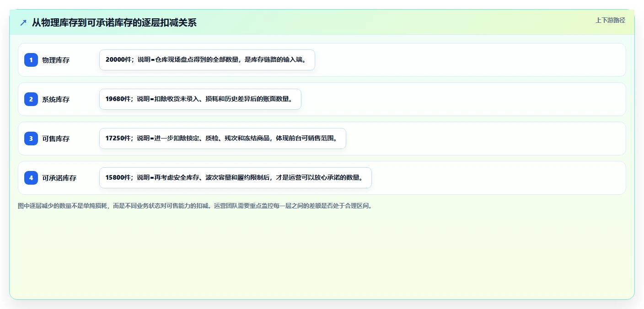Viewport: 644px width, 309px height.
Task: Click the arrow icon beside the title
Action: 23,22
